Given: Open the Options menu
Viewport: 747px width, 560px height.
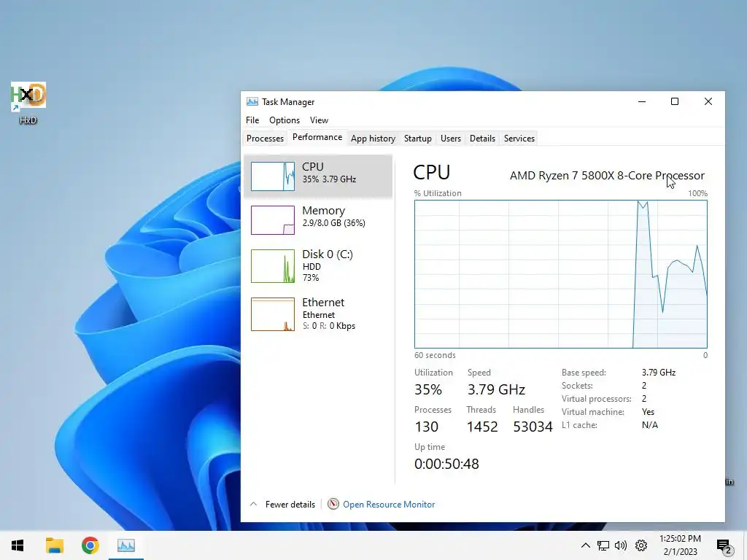Looking at the screenshot, I should pos(285,120).
